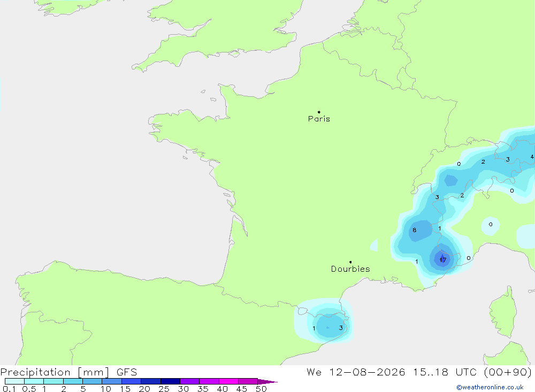Click the legend swatch between 5 and 10
This screenshot has width=535, height=392.
tap(93, 381)
